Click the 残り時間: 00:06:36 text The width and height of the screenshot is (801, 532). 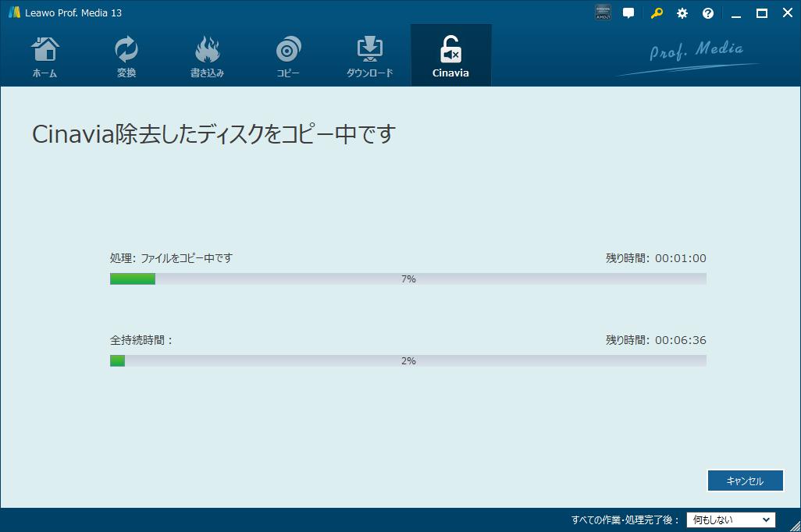656,340
